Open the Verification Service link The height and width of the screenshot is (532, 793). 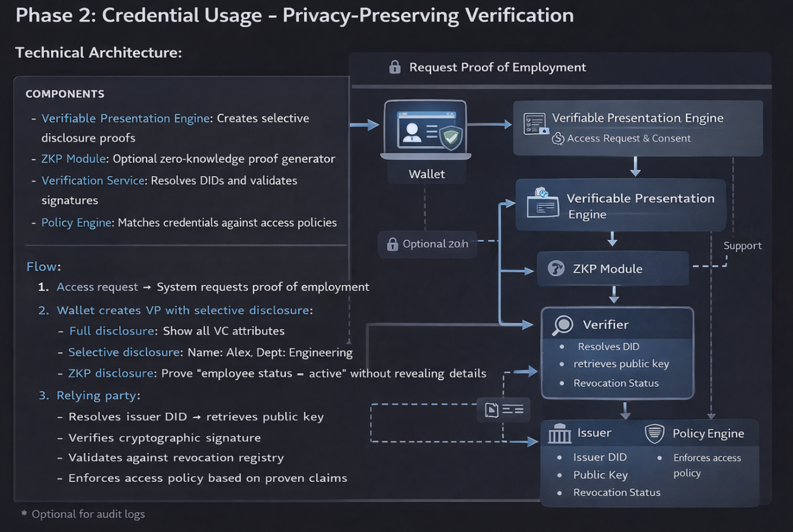pos(93,181)
